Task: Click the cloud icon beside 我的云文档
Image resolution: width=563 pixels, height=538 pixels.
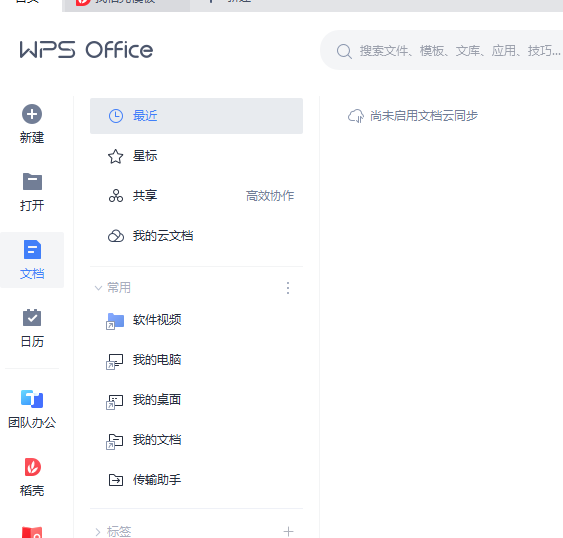Action: coord(116,236)
